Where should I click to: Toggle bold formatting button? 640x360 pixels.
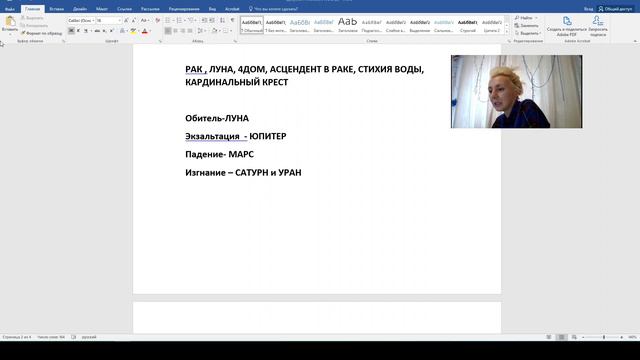(71, 31)
